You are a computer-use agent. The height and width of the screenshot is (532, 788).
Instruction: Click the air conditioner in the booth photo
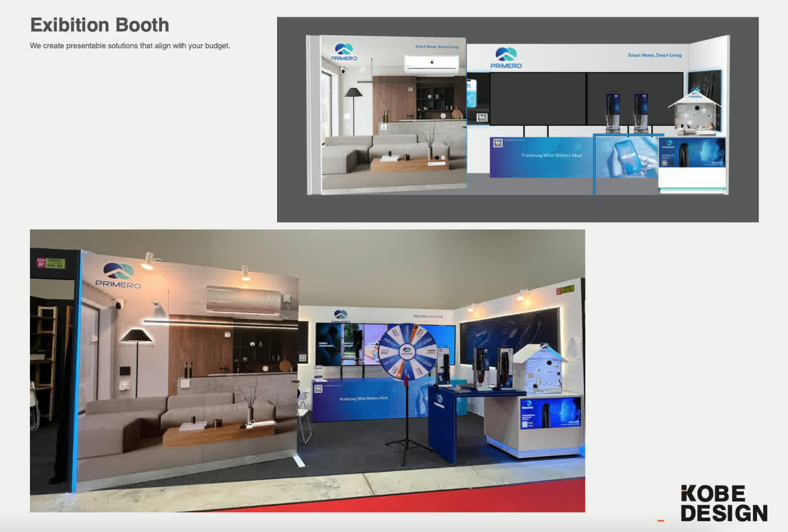click(244, 300)
